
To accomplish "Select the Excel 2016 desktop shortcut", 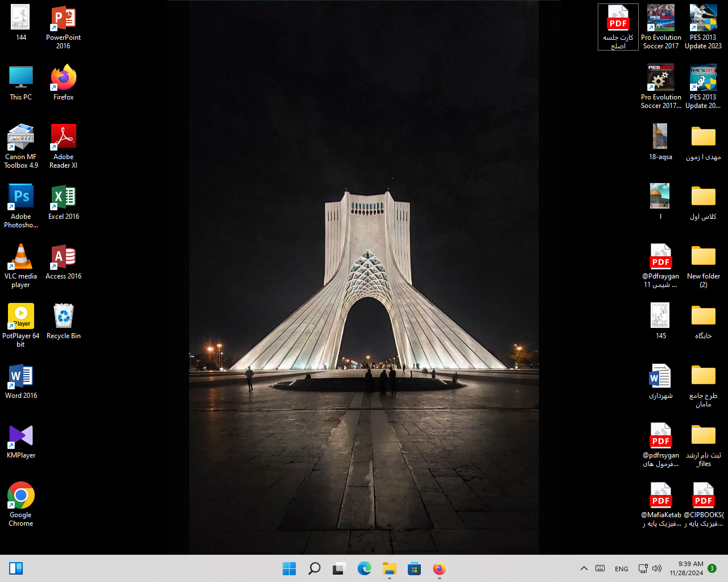I will click(63, 202).
